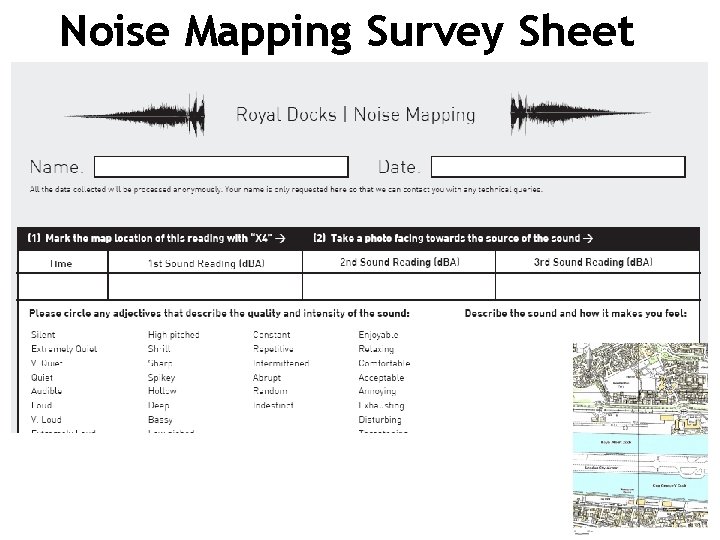The width and height of the screenshot is (720, 540).
Task: Click the Date input field
Action: coord(558,167)
